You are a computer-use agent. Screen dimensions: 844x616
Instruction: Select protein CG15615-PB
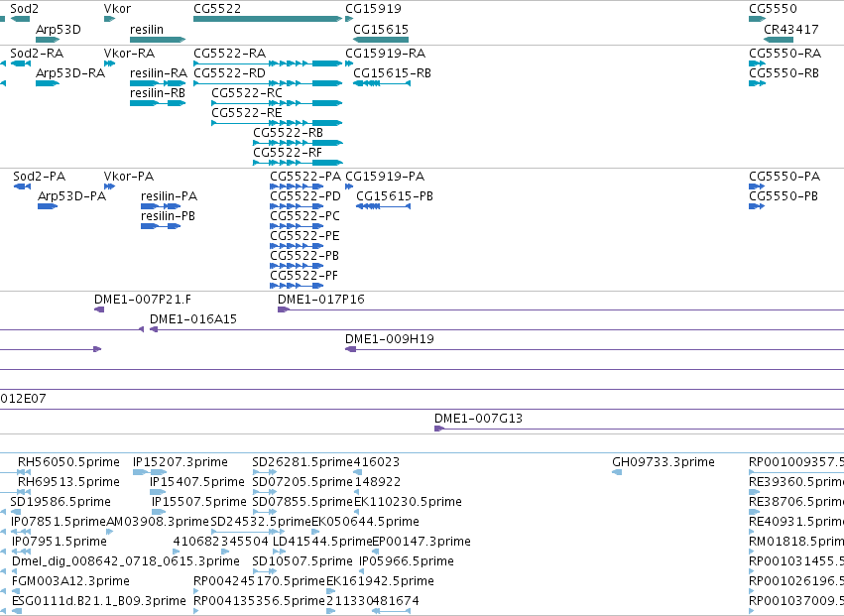[x=383, y=206]
